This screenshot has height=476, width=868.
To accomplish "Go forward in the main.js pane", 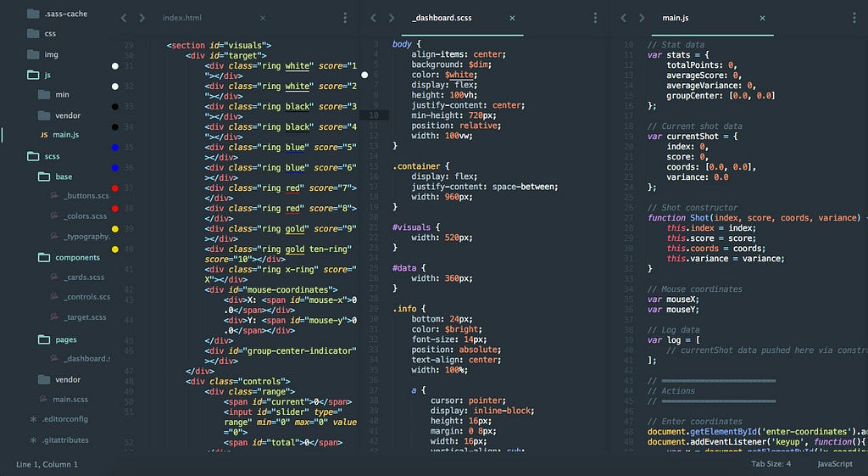I will [x=642, y=19].
